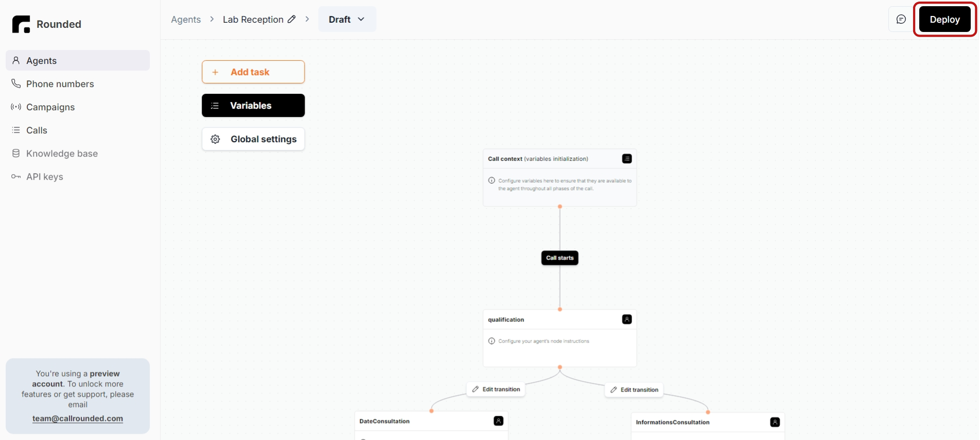
Task: Click the connector dot below Call context node
Action: click(x=560, y=207)
